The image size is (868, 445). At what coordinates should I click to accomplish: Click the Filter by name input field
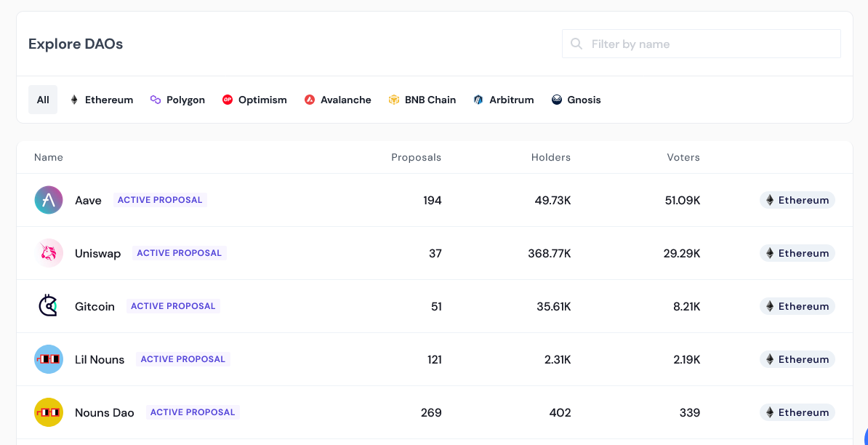pos(701,44)
